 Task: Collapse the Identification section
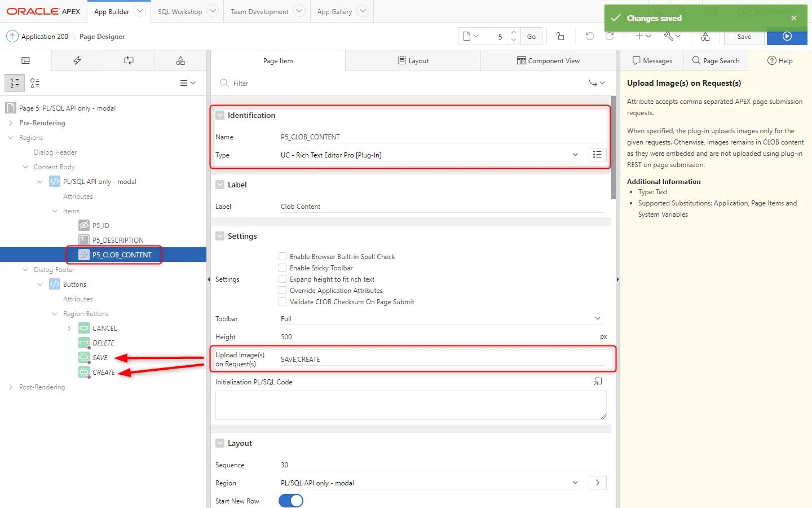[x=220, y=115]
